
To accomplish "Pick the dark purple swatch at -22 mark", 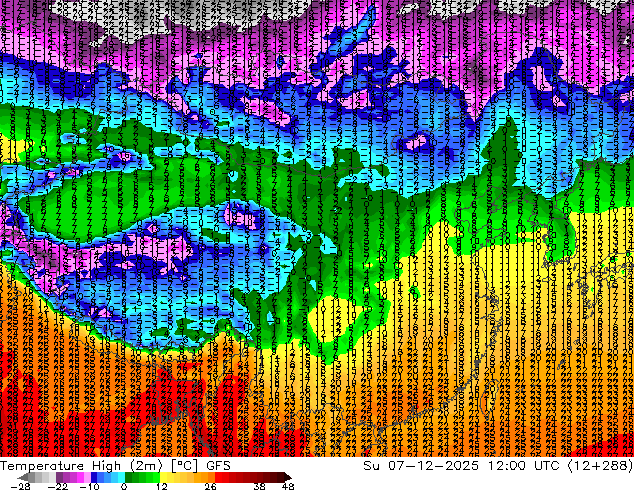I will [x=59, y=477].
